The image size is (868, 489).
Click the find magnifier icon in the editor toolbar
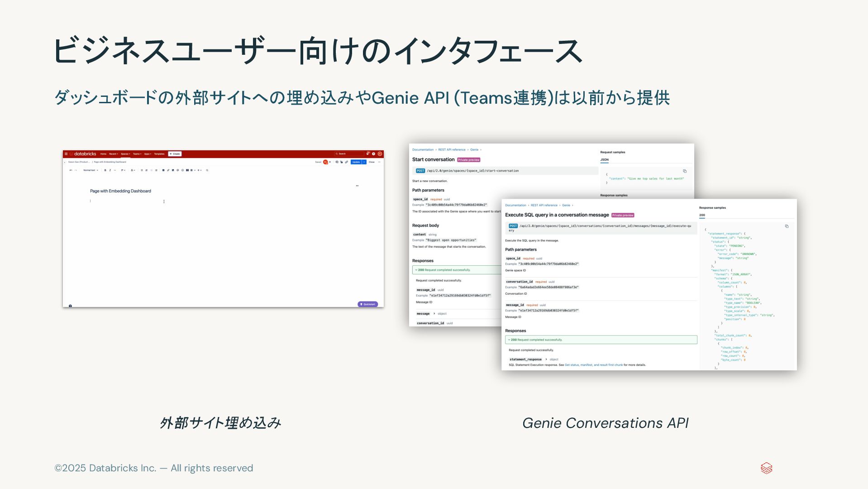point(207,170)
